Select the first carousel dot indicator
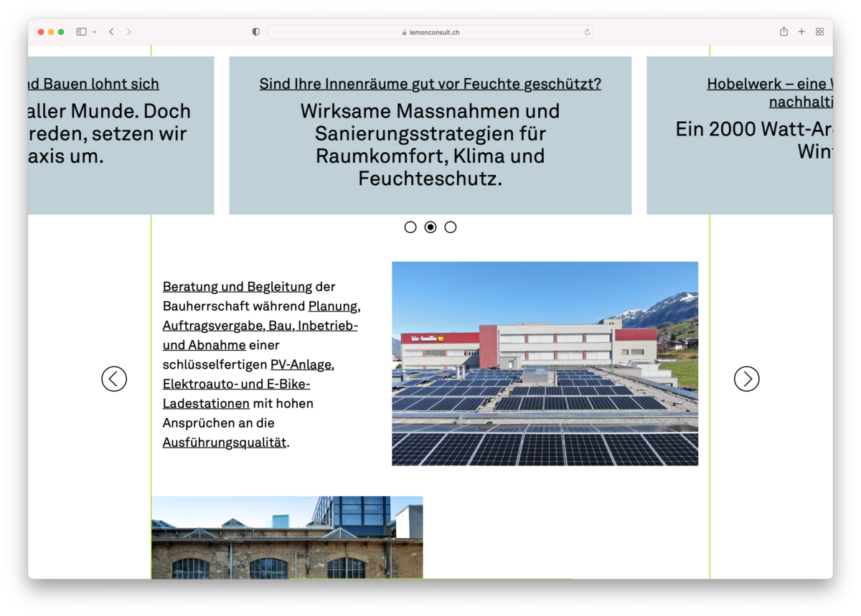Image resolution: width=861 pixels, height=616 pixels. click(410, 227)
